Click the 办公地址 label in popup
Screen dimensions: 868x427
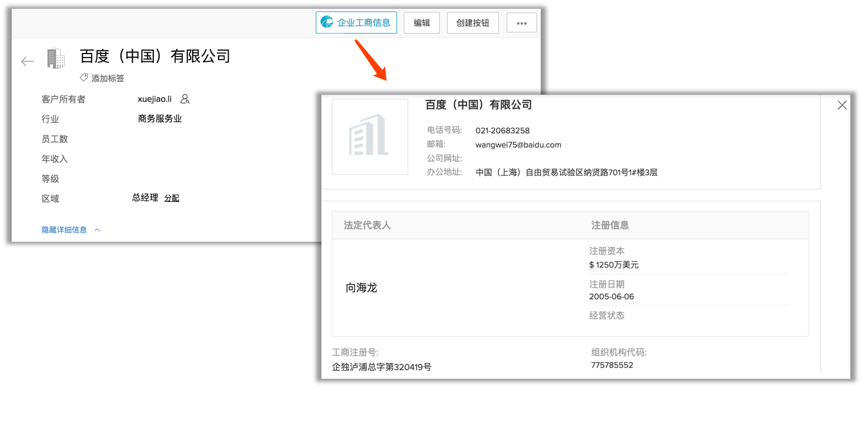pyautogui.click(x=445, y=172)
